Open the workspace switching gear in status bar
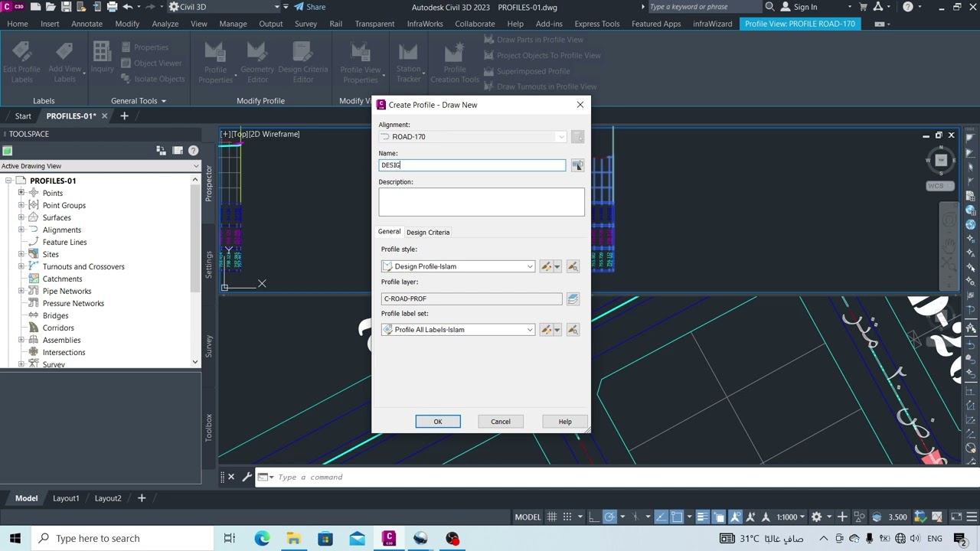Image resolution: width=980 pixels, height=551 pixels. (x=817, y=517)
